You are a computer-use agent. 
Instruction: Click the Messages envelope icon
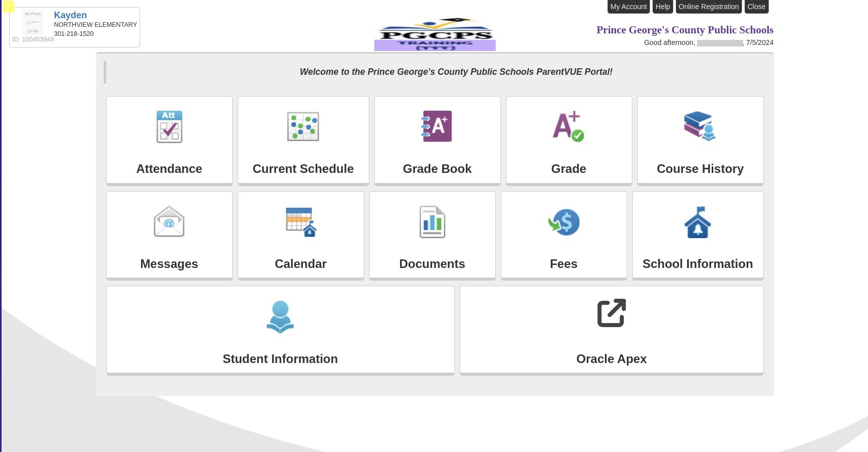[169, 221]
